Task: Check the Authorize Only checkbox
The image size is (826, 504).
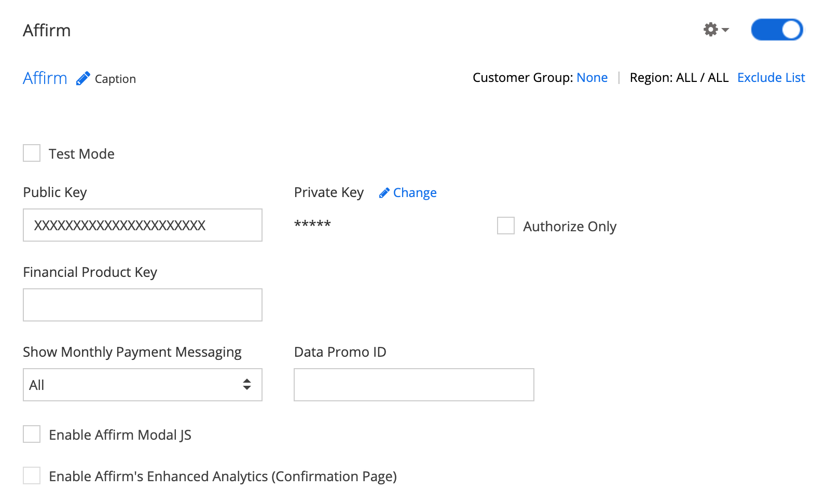Action: 506,226
